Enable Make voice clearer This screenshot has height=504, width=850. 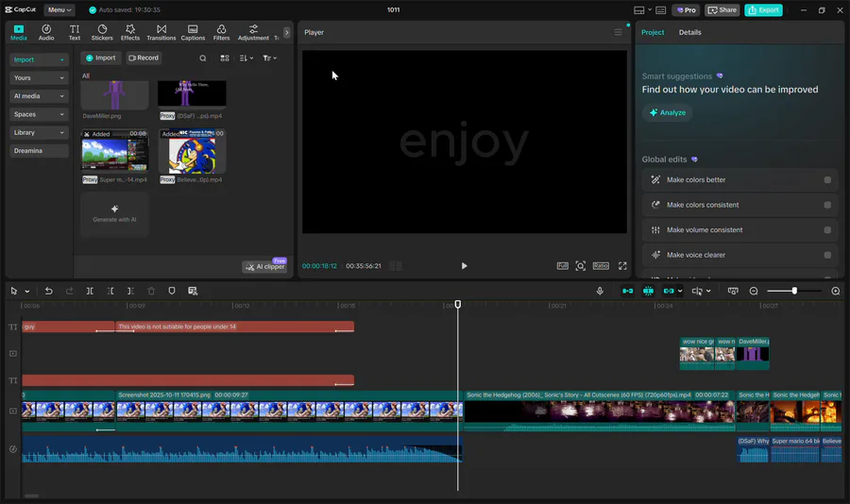pyautogui.click(x=827, y=255)
